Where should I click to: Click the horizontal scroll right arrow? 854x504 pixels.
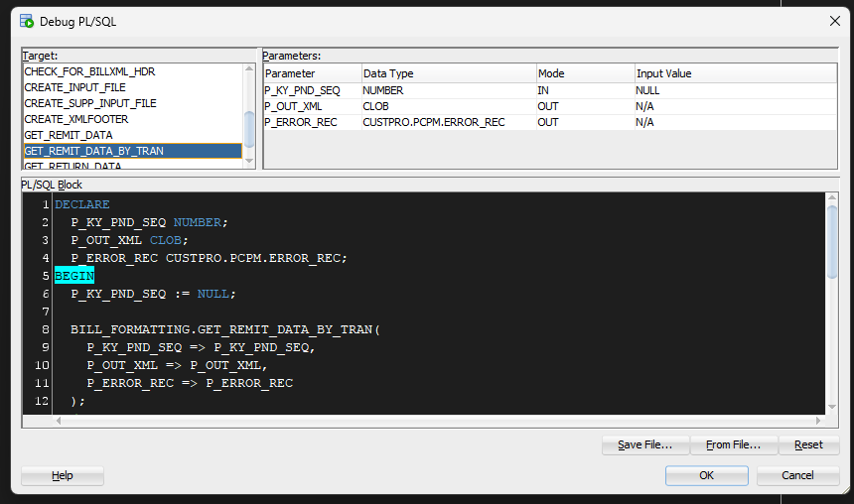pos(818,421)
